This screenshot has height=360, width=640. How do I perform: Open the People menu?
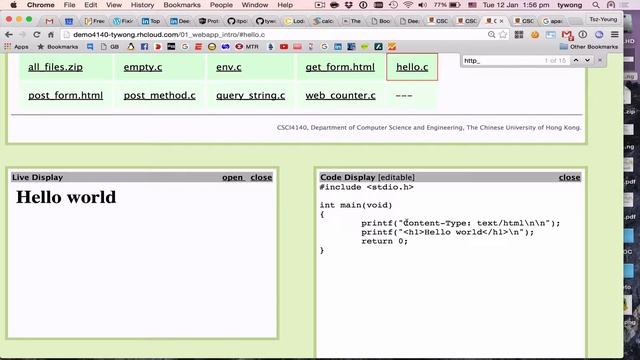click(221, 5)
